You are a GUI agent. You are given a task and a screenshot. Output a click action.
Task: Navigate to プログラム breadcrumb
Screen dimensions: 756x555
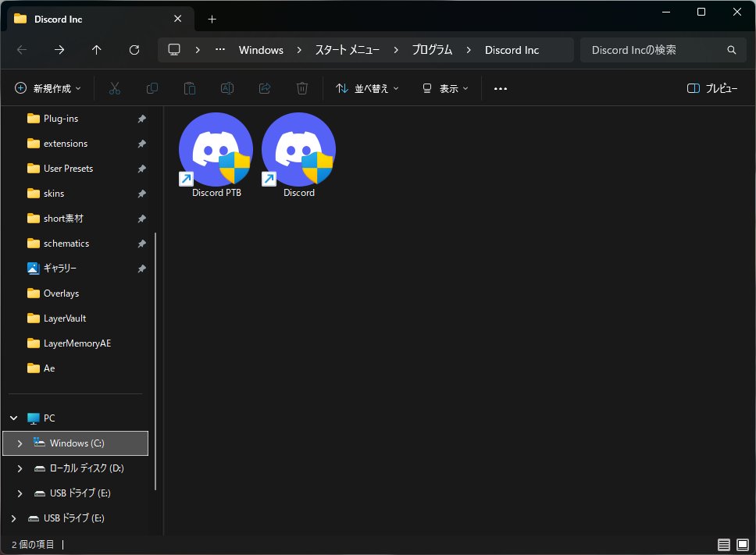coord(432,50)
